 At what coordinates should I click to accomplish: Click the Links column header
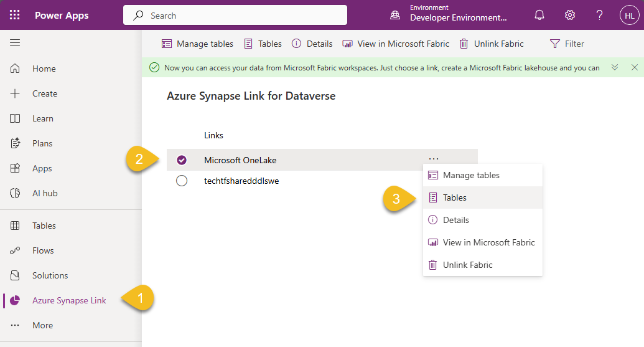213,135
